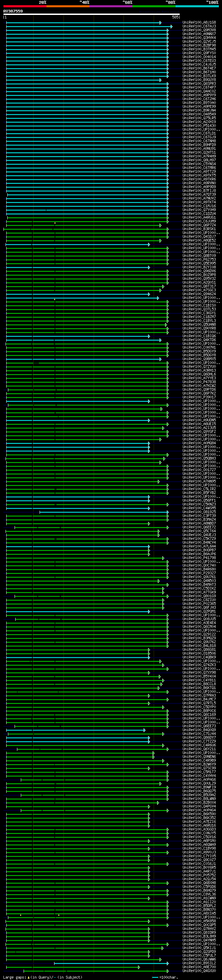Click the white query length bar
Screen dimensions: 222x980
(x=92, y=15)
